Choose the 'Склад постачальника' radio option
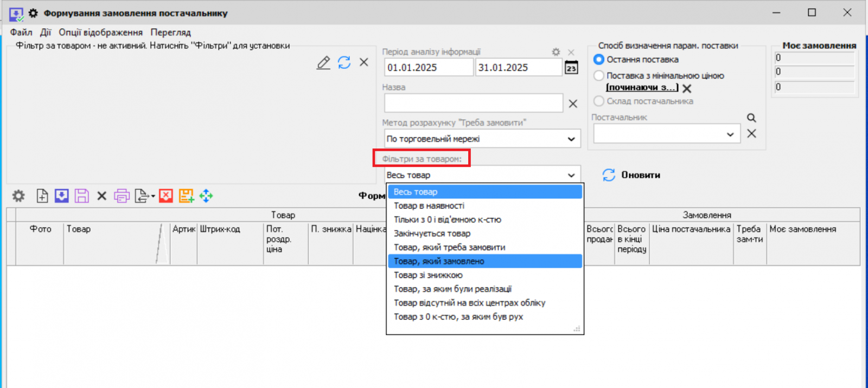The image size is (868, 388). coord(599,101)
